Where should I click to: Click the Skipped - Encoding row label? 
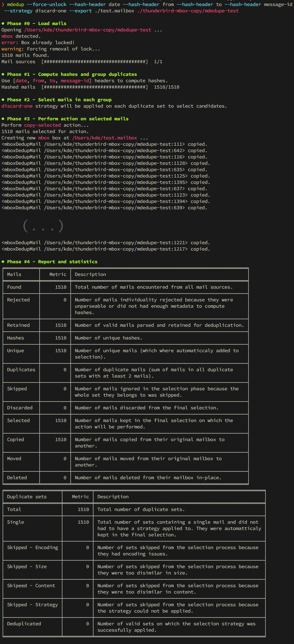tap(32, 548)
